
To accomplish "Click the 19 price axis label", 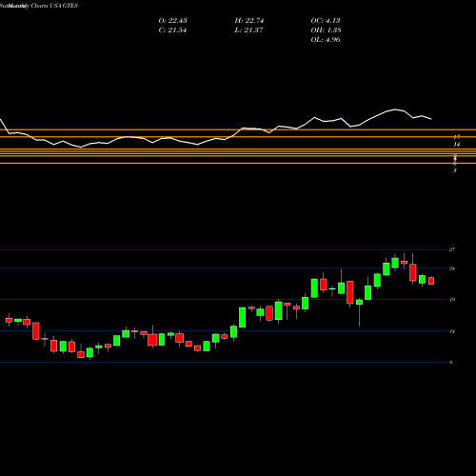I will 452,300.
